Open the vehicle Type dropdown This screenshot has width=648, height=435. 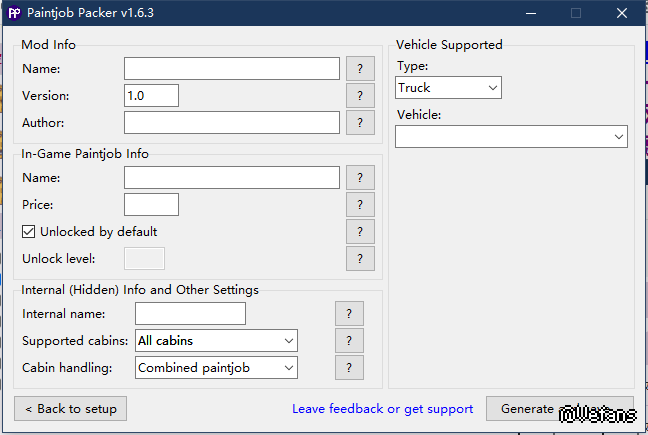point(448,88)
